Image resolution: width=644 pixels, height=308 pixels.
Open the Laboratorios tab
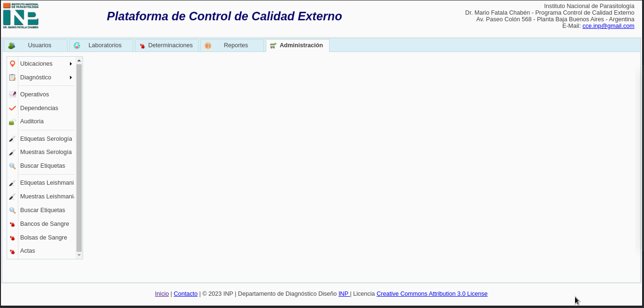[101, 45]
